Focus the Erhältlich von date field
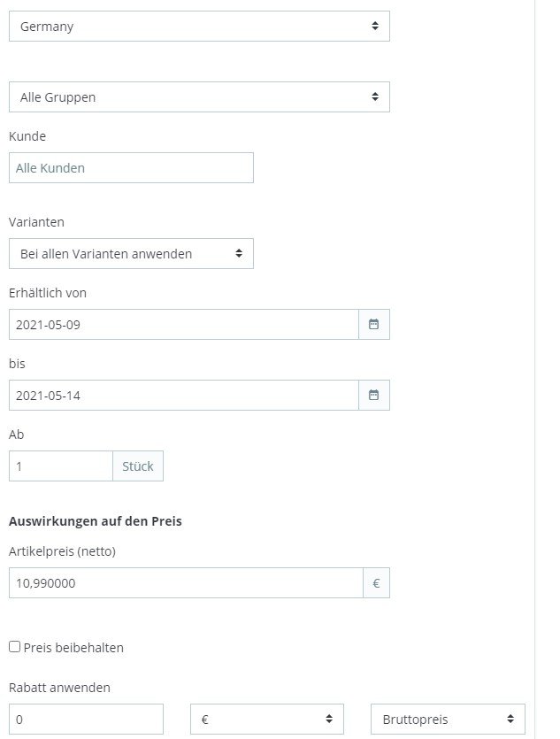 pos(183,325)
